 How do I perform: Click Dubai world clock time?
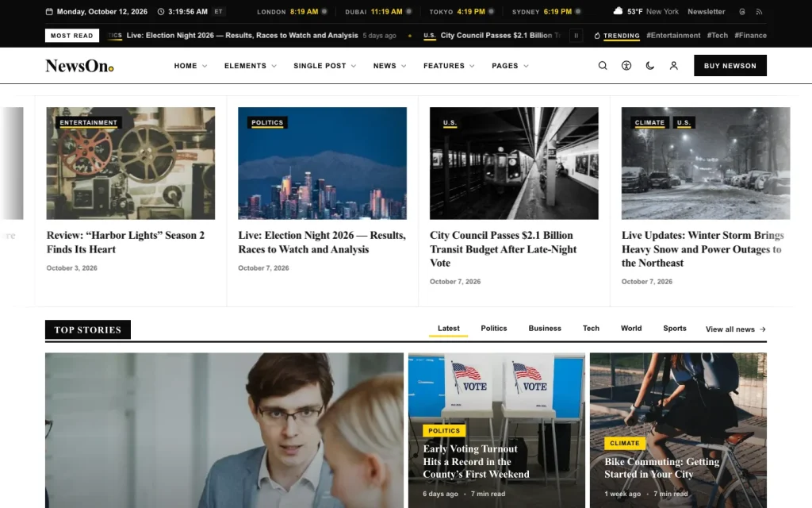coord(386,11)
